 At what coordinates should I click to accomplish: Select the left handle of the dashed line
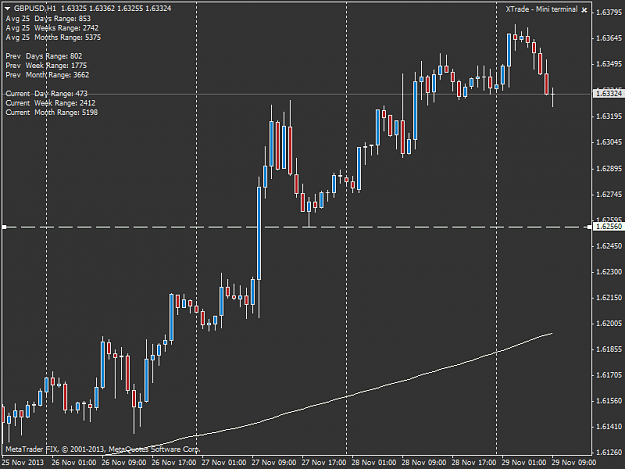click(4, 227)
